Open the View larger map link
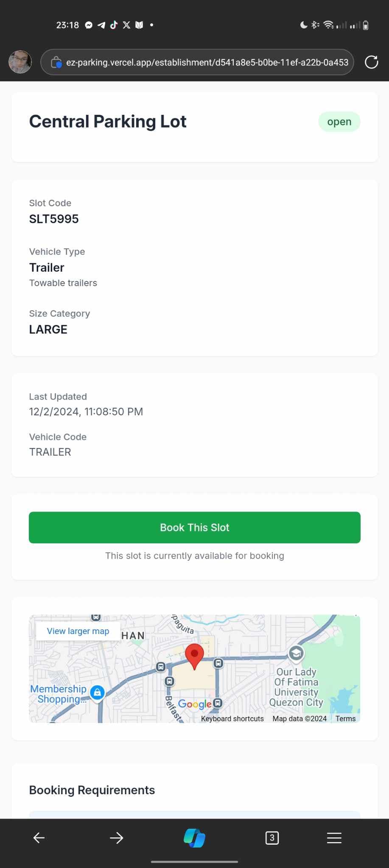 tap(78, 631)
